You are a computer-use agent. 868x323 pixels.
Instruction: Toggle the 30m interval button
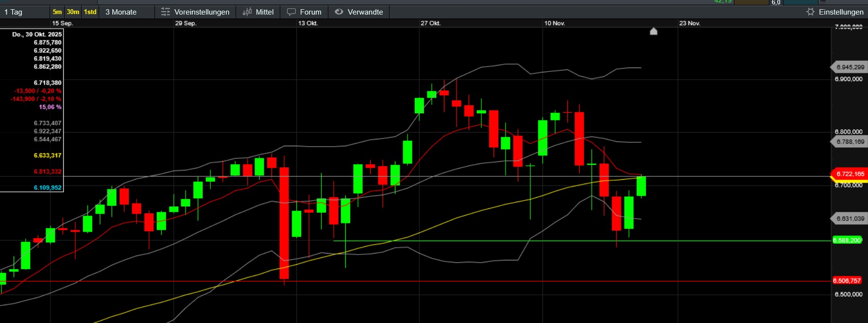tap(73, 12)
